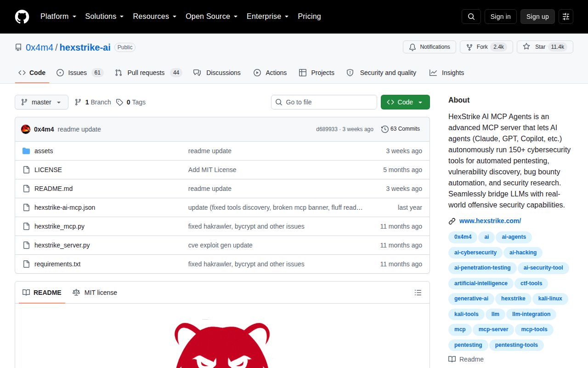The width and height of the screenshot is (588, 368).
Task: Expand the green Code dropdown button
Action: point(405,102)
